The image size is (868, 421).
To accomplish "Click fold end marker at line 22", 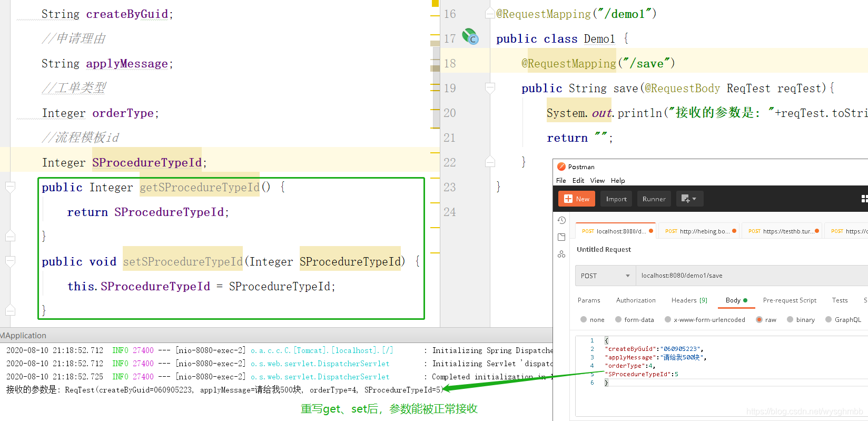I will click(x=490, y=162).
